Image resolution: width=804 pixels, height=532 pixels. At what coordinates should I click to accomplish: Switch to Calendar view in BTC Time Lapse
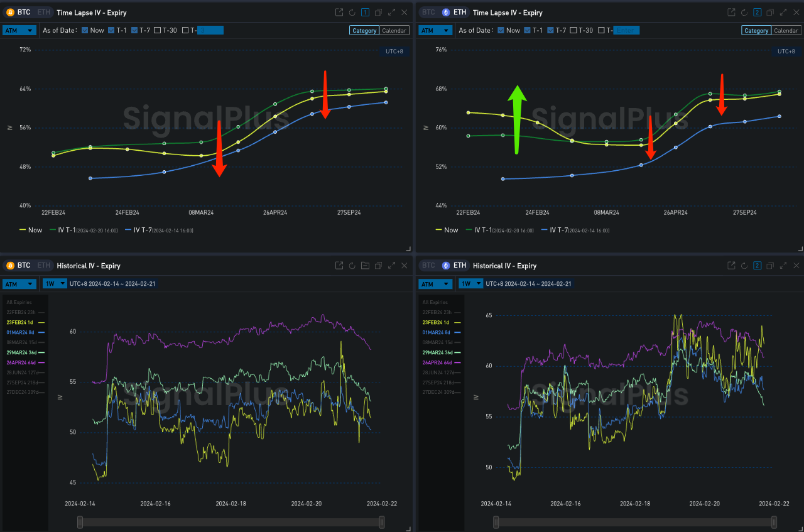tap(394, 30)
